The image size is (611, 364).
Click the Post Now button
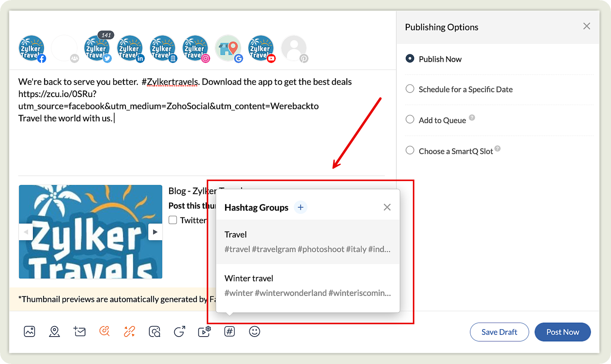562,332
